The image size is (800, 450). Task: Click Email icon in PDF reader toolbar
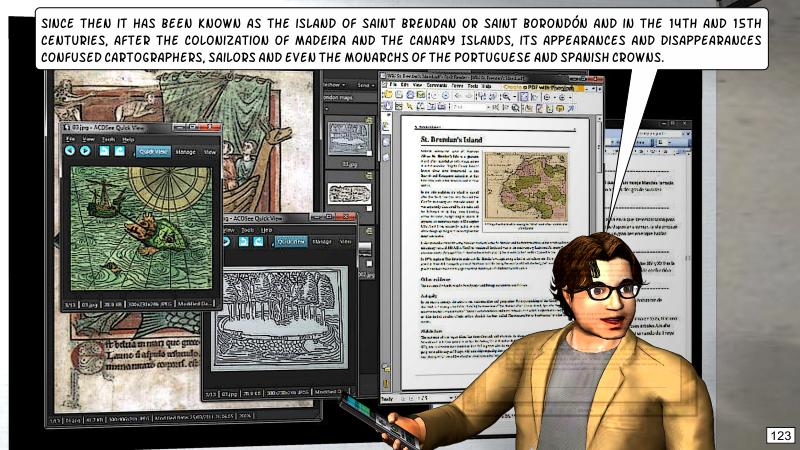tap(420, 95)
